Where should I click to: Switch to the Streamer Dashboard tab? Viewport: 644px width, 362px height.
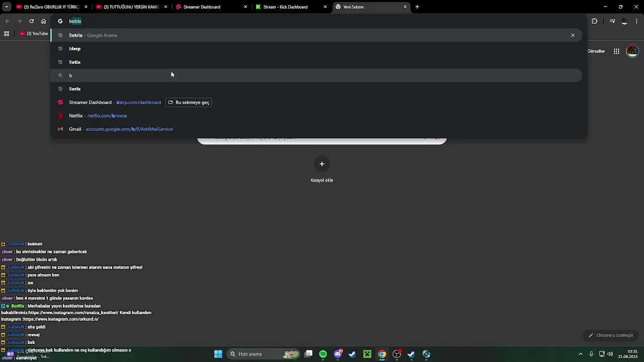[211, 7]
